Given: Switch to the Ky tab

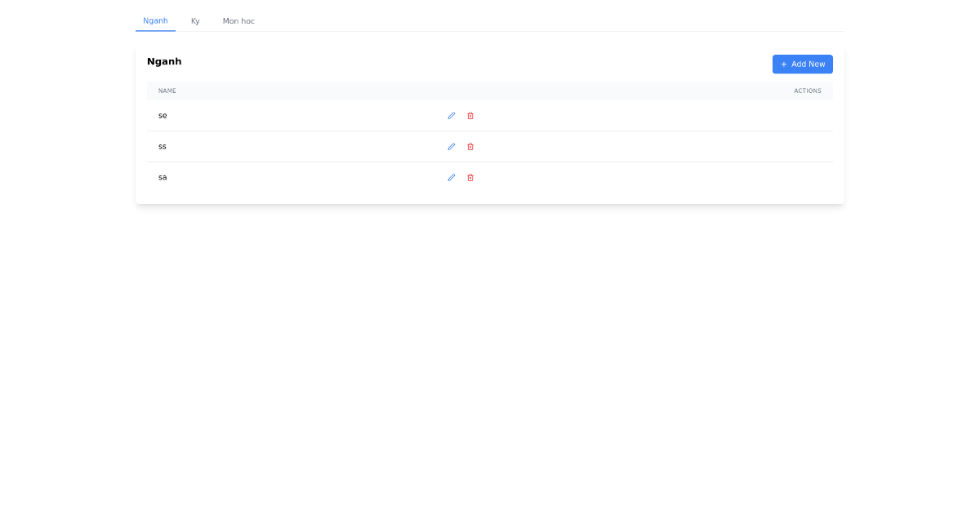Looking at the screenshot, I should (195, 20).
